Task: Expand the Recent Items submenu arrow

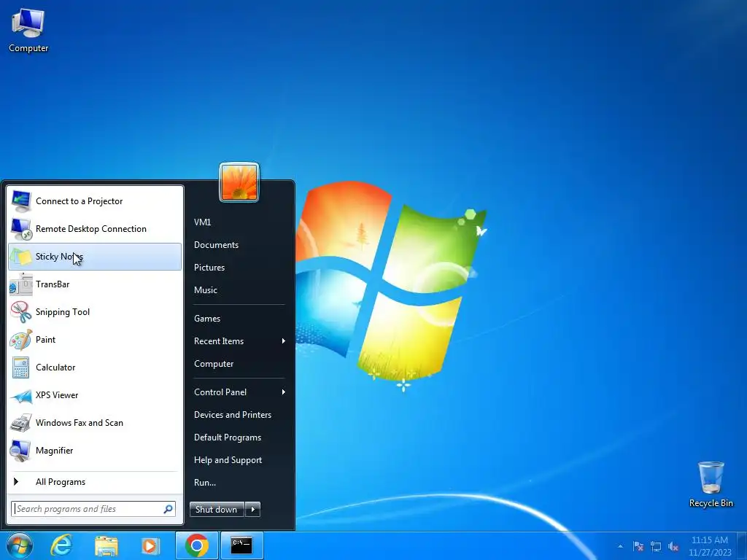Action: point(284,341)
